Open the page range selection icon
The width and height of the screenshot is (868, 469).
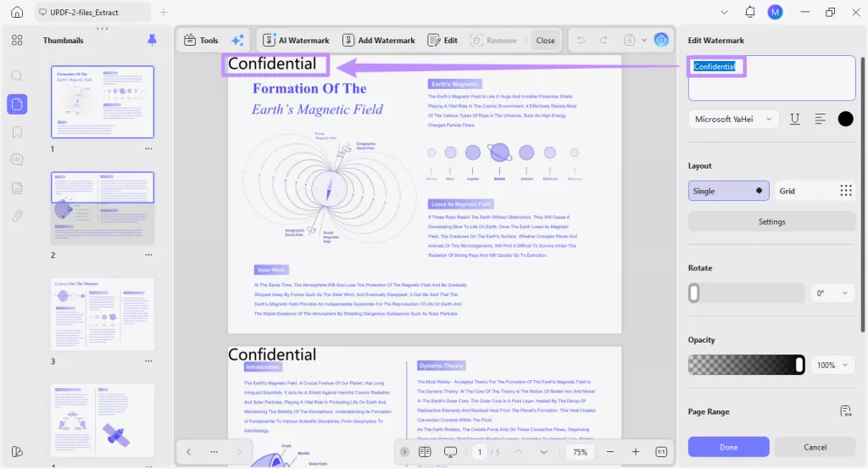(x=845, y=411)
